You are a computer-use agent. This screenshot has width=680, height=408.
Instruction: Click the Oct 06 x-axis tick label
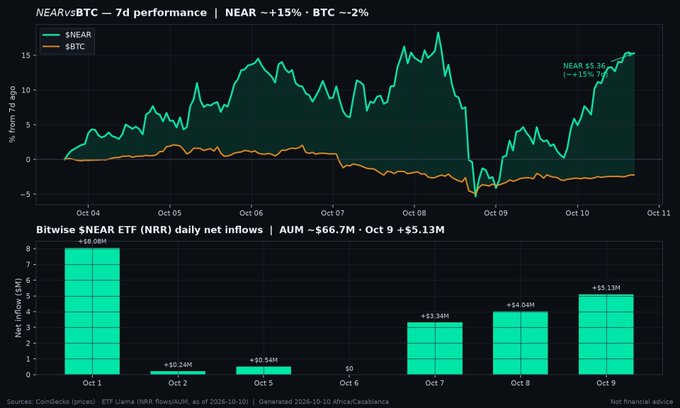[x=251, y=213]
